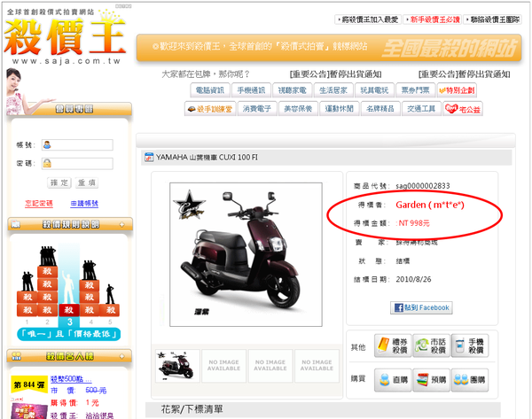Open the 殺幣500點 product link
The width and height of the screenshot is (532, 419).
tap(71, 379)
